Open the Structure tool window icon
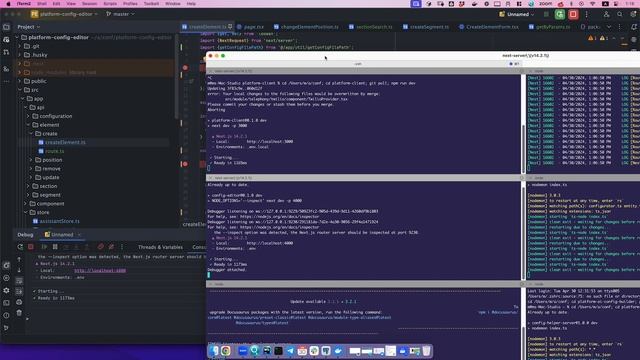 pos(6,69)
